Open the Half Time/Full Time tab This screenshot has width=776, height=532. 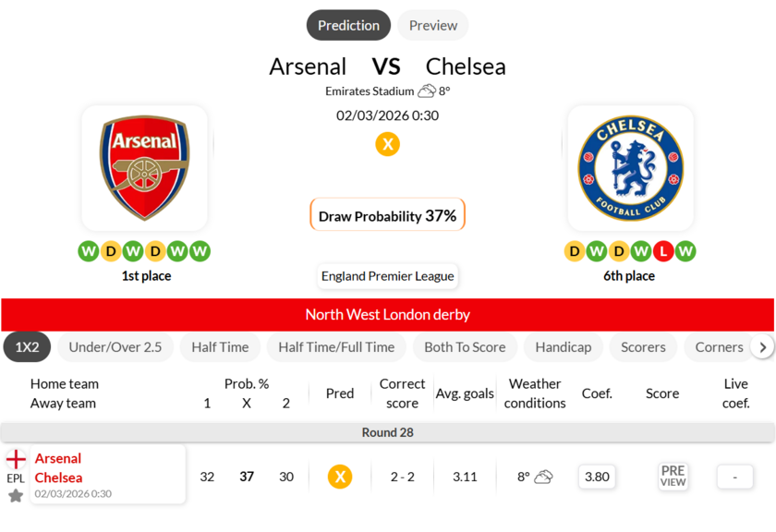pos(336,347)
